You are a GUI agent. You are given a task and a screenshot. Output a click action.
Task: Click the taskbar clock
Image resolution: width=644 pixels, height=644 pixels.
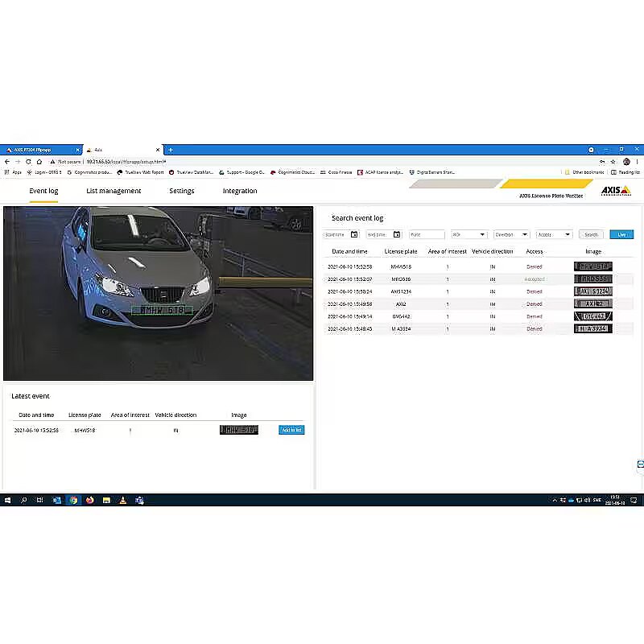point(615,500)
